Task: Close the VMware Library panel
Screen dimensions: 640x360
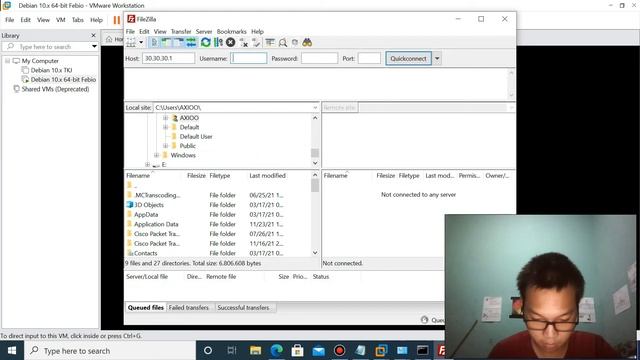Action: point(93,36)
